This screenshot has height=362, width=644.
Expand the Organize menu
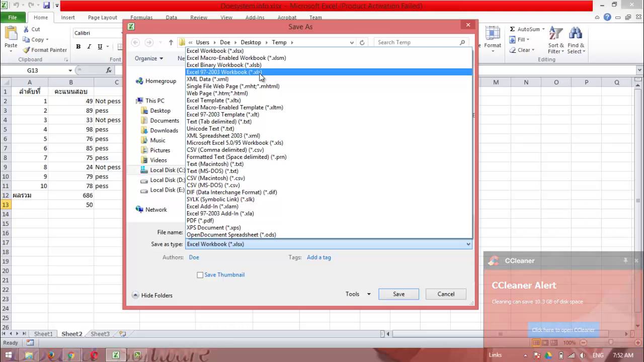pyautogui.click(x=149, y=58)
